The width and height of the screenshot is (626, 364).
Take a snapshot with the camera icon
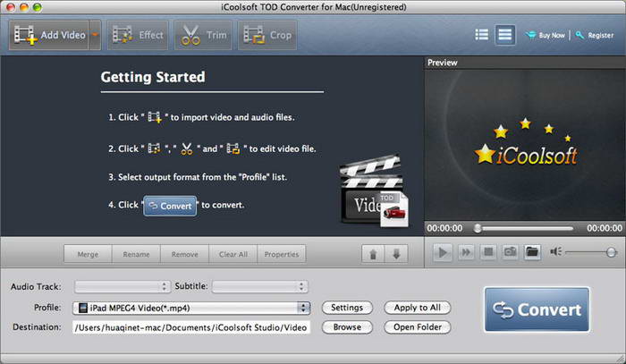click(x=510, y=252)
